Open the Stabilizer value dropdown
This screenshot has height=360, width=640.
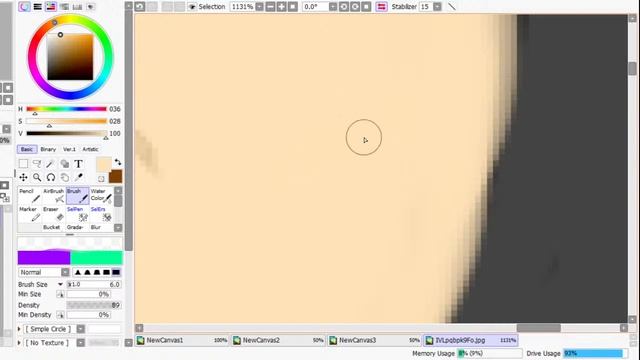pyautogui.click(x=437, y=7)
